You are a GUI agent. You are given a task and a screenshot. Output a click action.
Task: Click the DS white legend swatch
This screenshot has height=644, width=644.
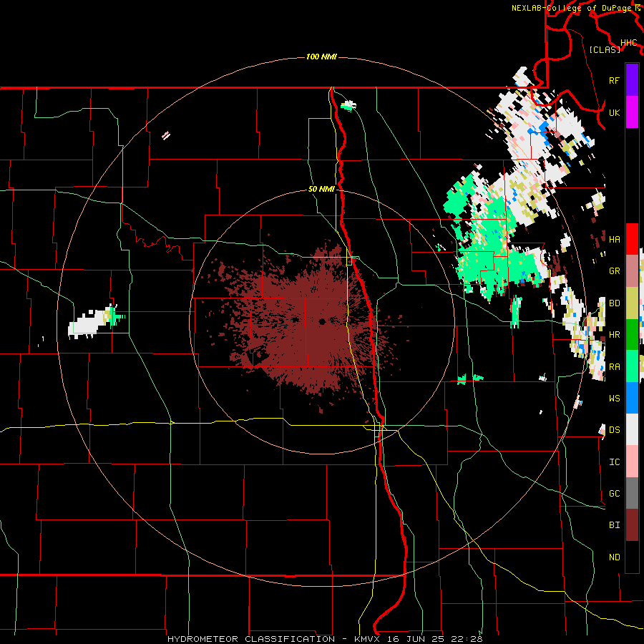point(632,429)
